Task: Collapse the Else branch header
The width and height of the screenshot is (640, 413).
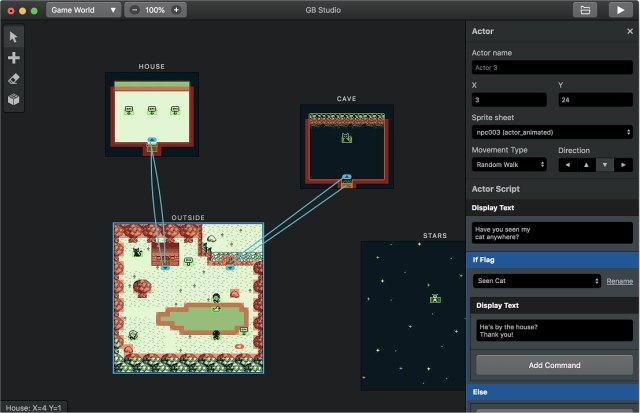Action: click(553, 392)
